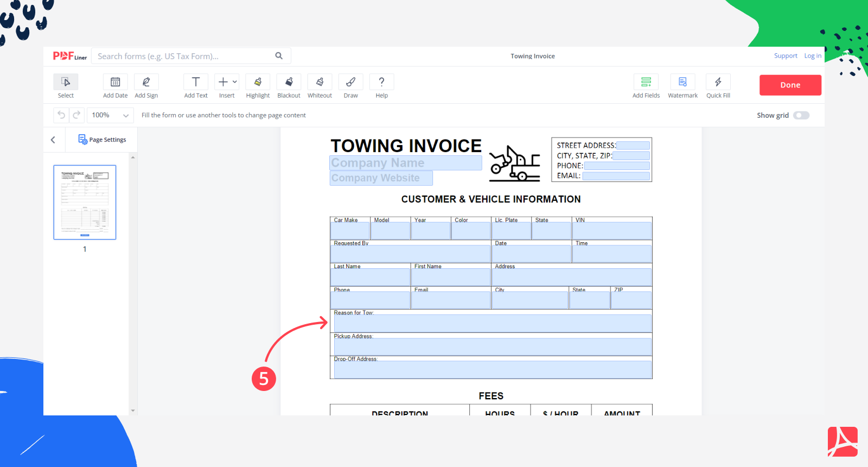Click the PHONE field in the header box
The image size is (868, 467).
[x=617, y=166]
